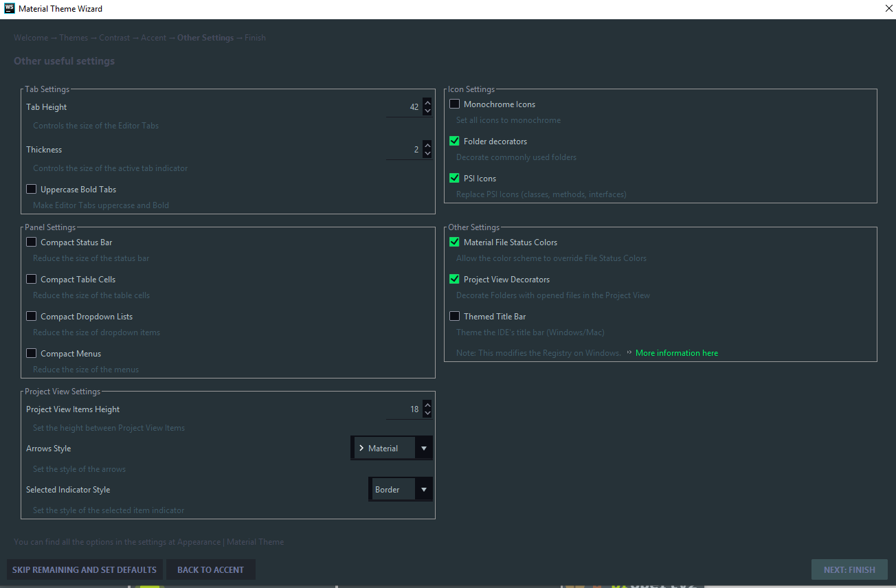Viewport: 896px width, 588px height.
Task: Click the 'Other useful settings' heading
Action: pos(64,61)
